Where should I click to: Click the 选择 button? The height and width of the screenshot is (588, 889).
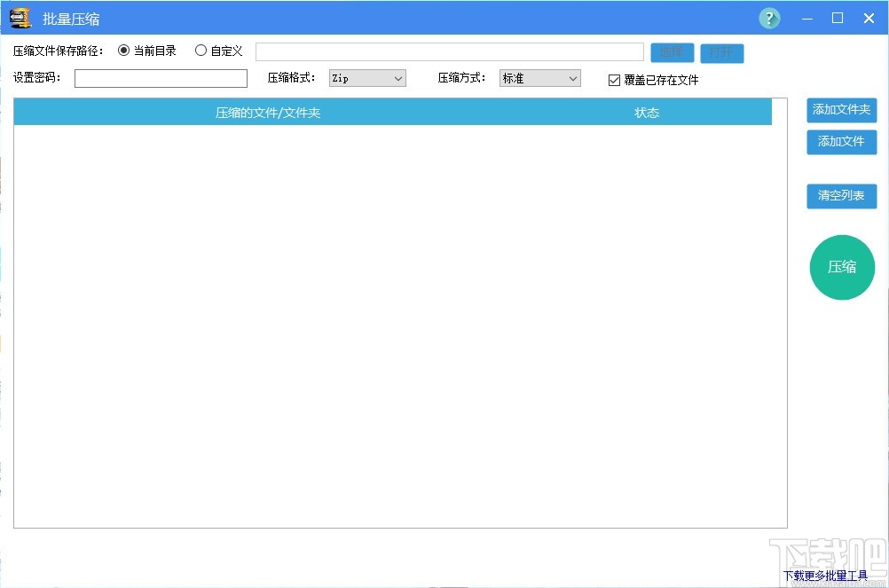[671, 52]
